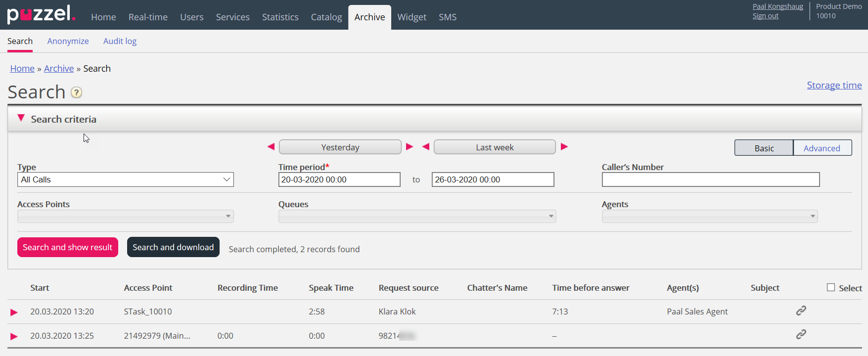Tick the Select all checkbox
Image resolution: width=868 pixels, height=356 pixels.
pos(831,287)
